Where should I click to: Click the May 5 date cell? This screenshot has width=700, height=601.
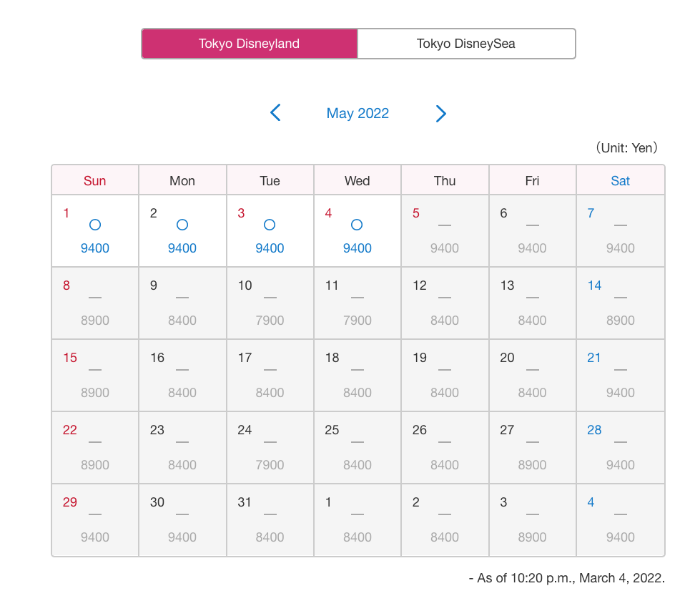tap(445, 231)
